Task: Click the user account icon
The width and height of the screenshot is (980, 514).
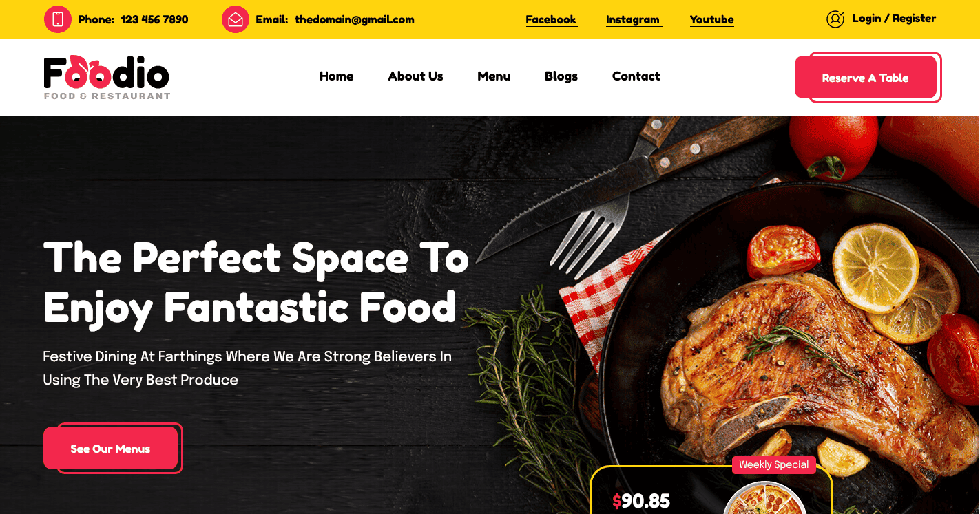Action: tap(835, 19)
